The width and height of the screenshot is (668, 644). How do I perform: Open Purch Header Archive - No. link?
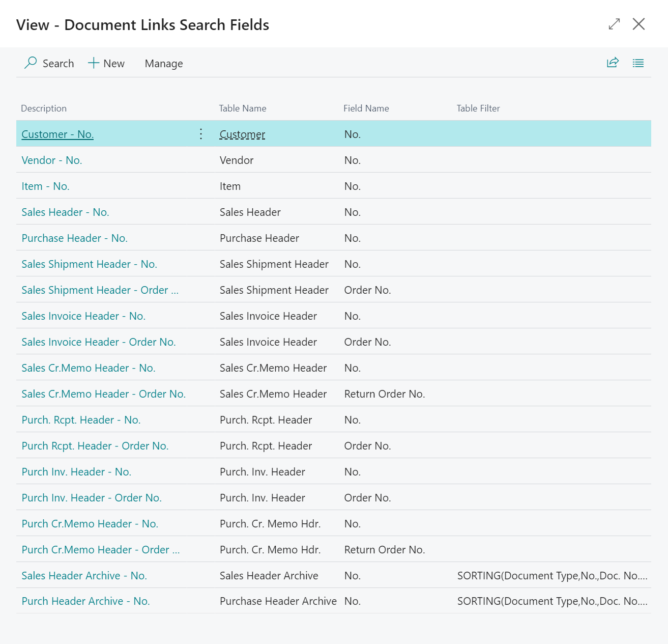[85, 601]
